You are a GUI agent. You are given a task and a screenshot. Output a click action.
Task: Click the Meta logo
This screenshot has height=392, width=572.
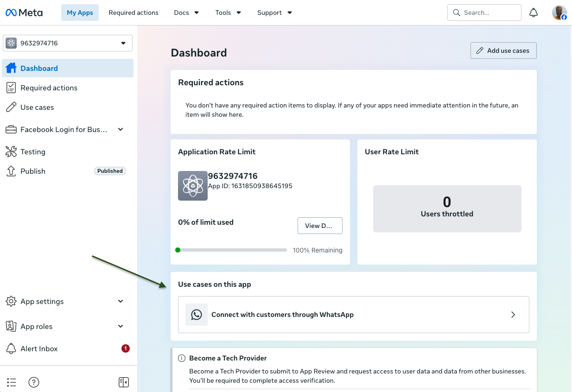tap(24, 13)
